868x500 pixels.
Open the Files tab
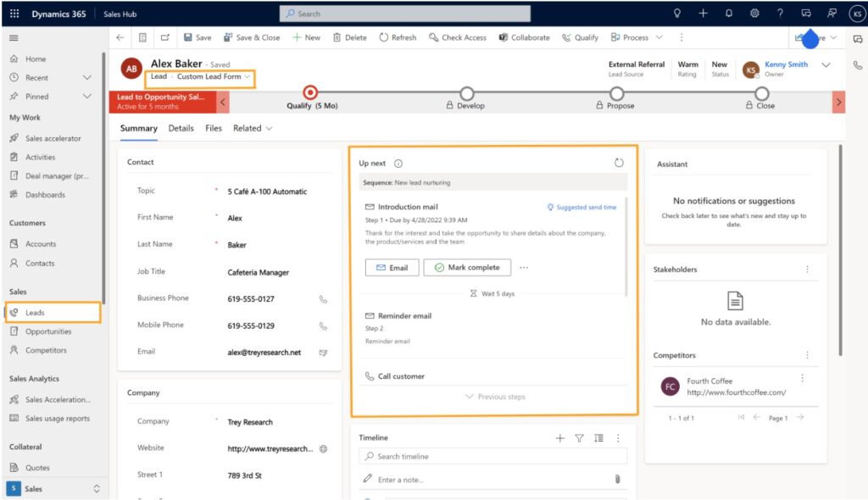pyautogui.click(x=215, y=129)
